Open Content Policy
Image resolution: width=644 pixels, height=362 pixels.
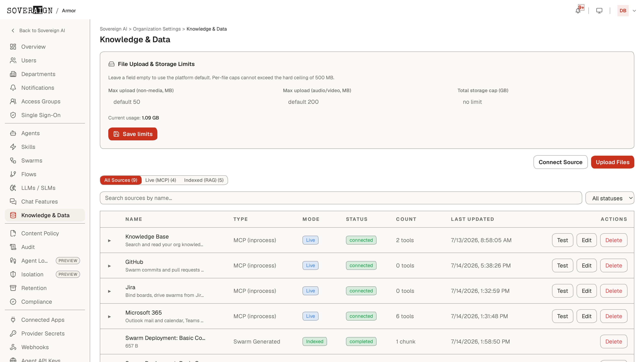click(x=45, y=233)
